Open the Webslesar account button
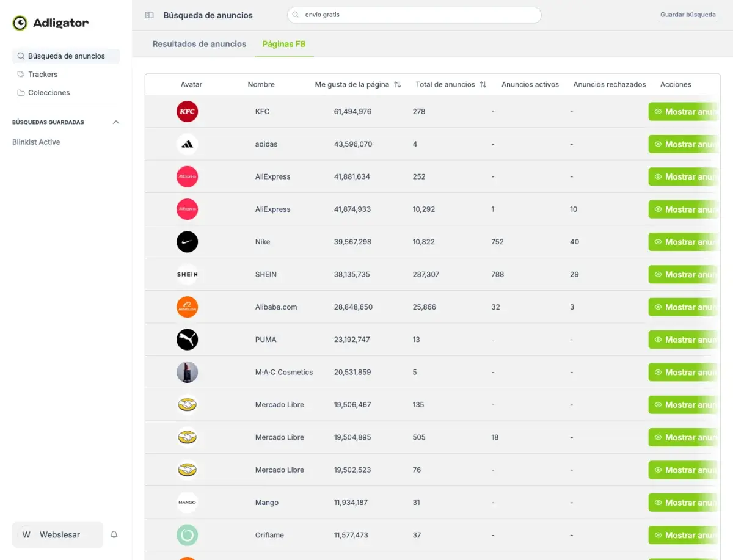 point(57,535)
